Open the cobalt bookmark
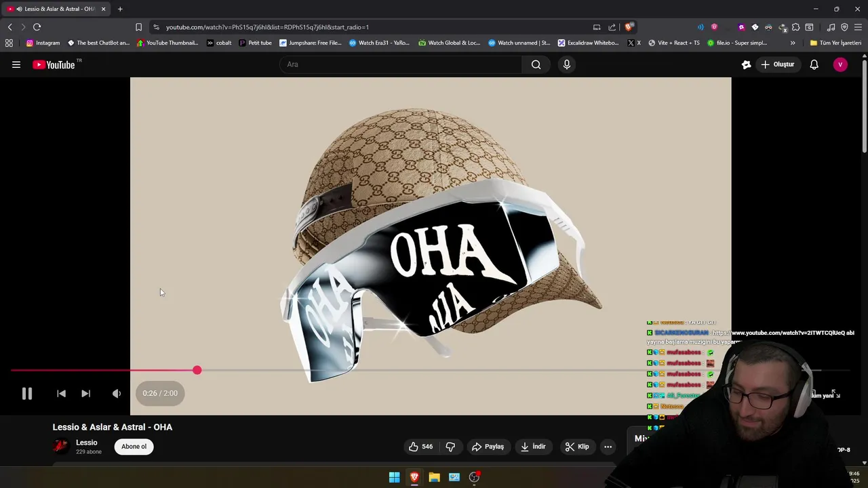868x488 pixels. tap(219, 43)
